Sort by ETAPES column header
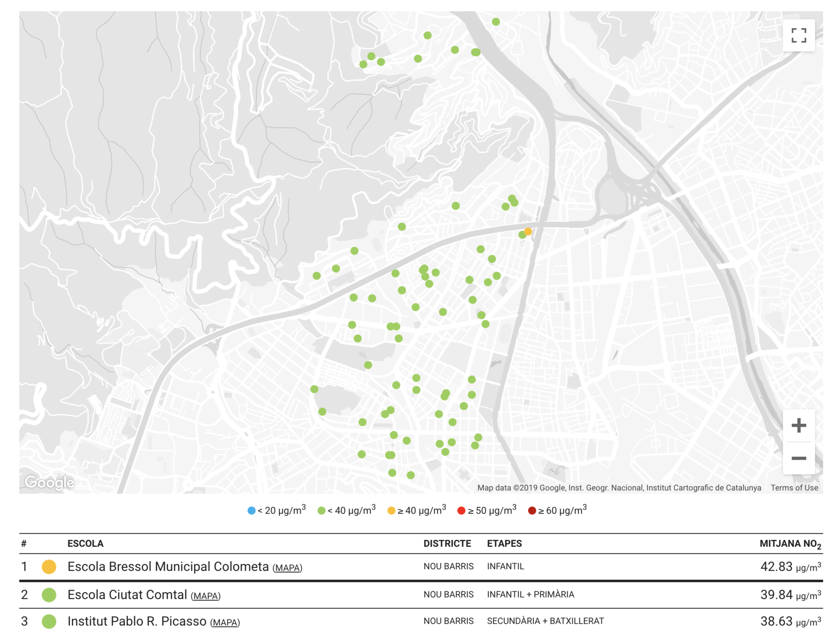840x632 pixels. pos(504,544)
